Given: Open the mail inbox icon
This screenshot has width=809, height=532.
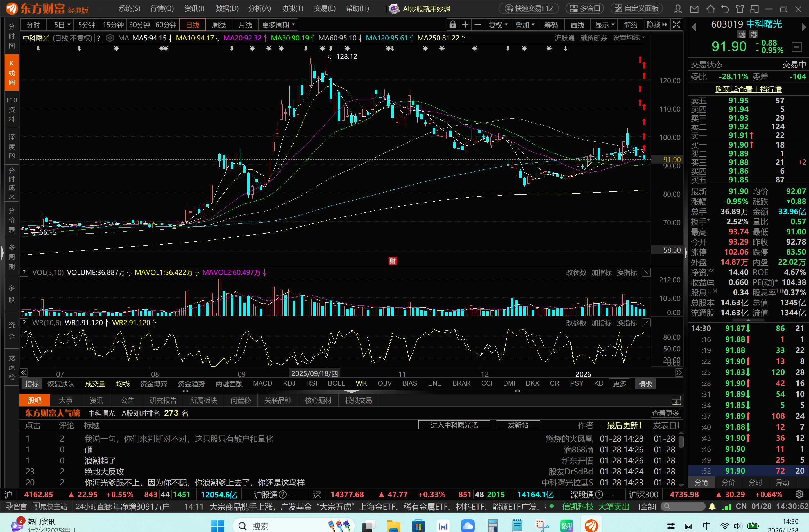Looking at the screenshot, I should 694,9.
